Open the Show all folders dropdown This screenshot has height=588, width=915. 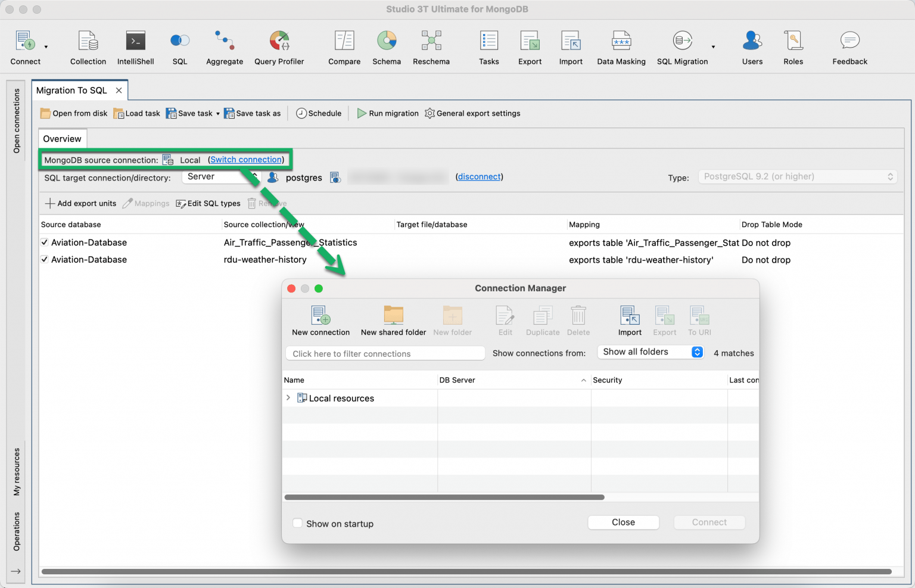coord(651,351)
